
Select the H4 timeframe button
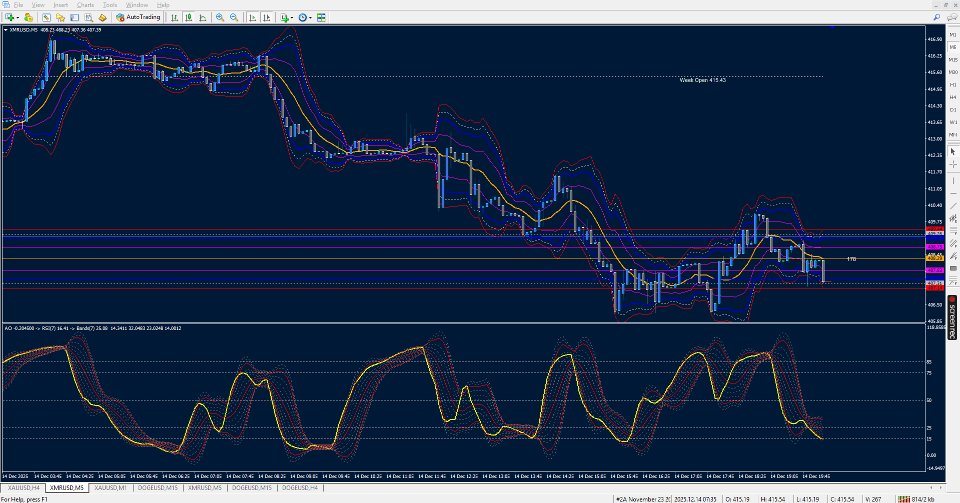(x=953, y=97)
